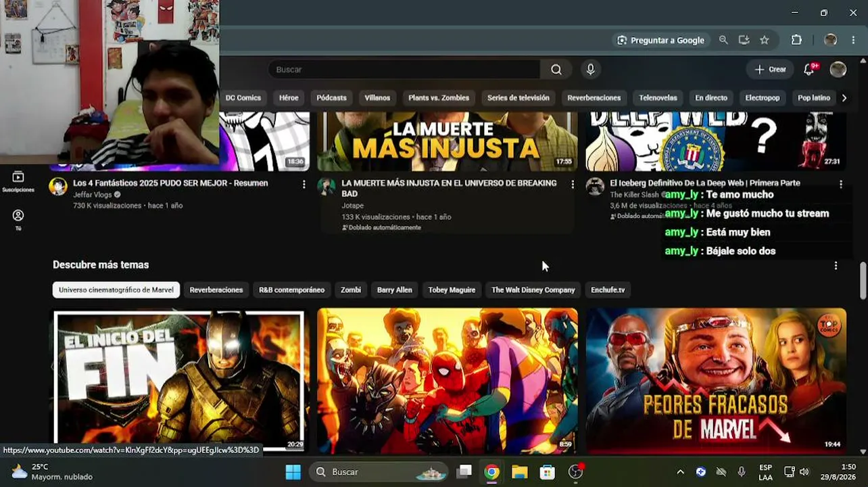Click the Windows taskbar Buscar search box
Image resolution: width=868 pixels, height=487 pixels.
coord(379,471)
